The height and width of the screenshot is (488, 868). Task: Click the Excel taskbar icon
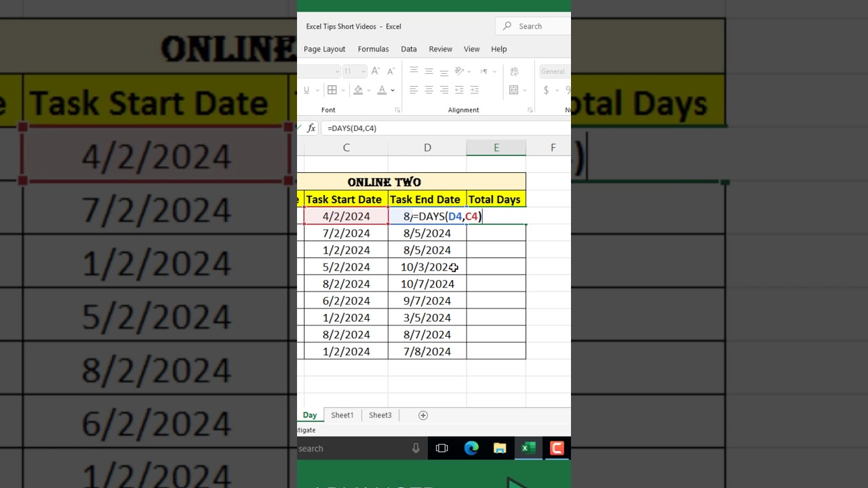(528, 448)
